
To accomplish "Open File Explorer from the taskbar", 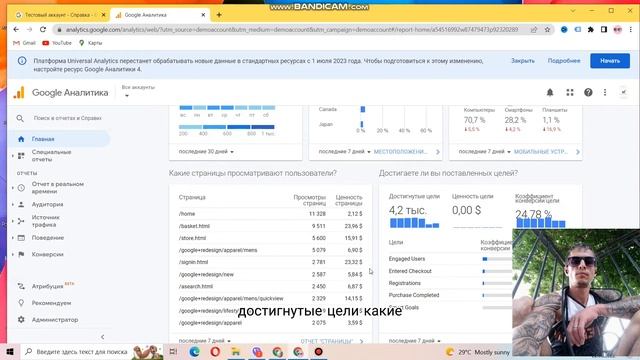I will coord(236,351).
